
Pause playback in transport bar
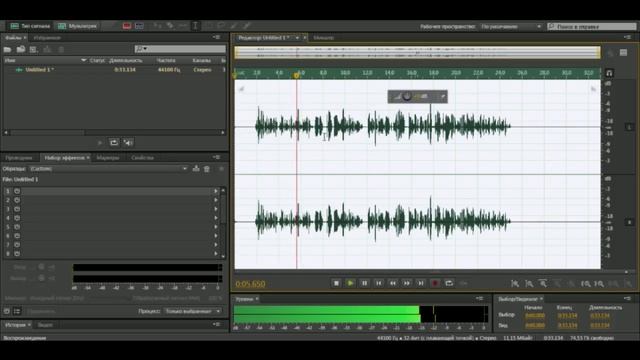364,283
